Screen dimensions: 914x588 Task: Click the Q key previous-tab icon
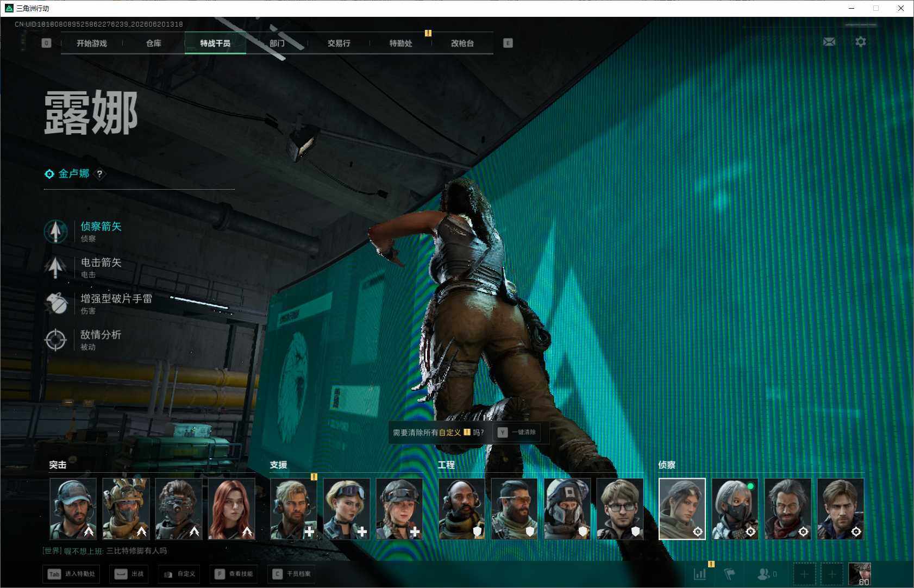[46, 43]
